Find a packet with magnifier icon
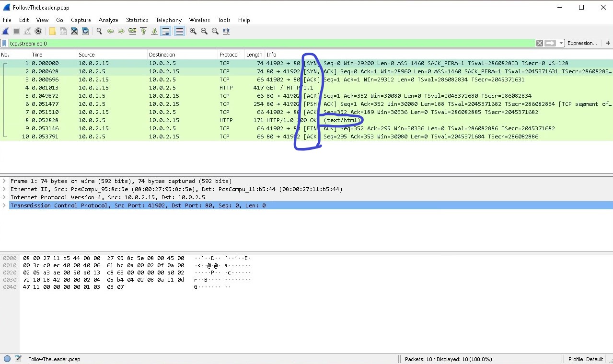Screen dimensions: 613x364 tap(99, 31)
